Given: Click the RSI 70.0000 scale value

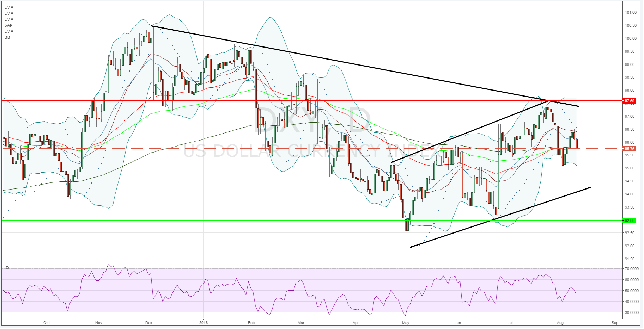Looking at the screenshot, I should 632,269.
